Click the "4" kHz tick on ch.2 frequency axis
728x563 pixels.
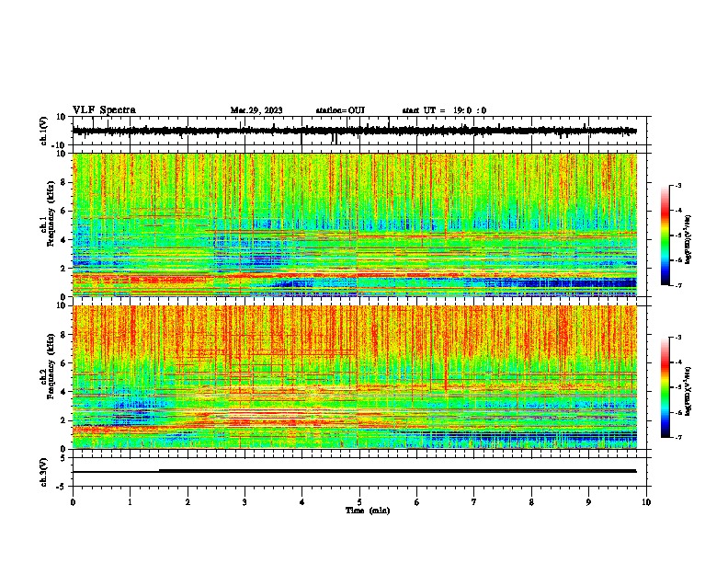tap(64, 392)
